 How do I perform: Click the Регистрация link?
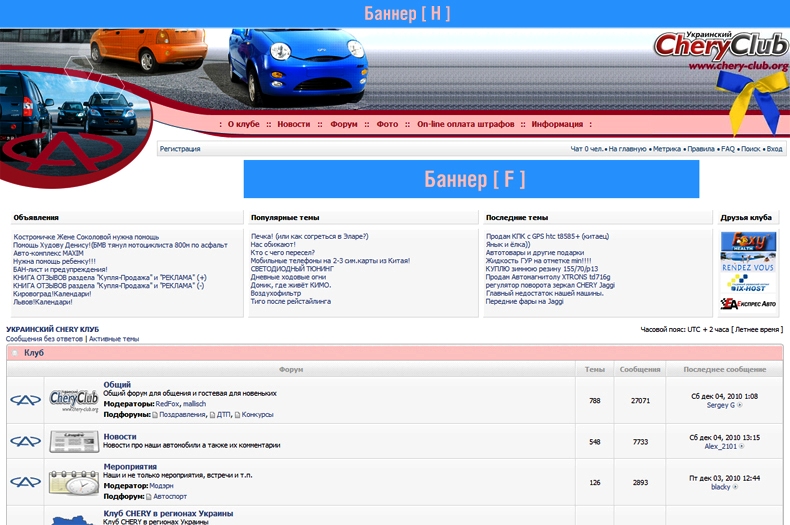tap(180, 149)
